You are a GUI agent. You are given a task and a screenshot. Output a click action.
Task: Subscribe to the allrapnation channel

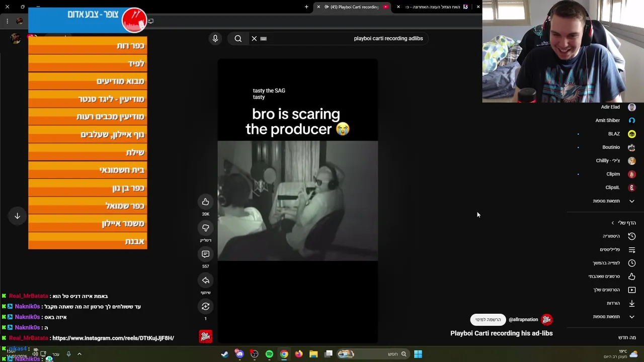488,319
